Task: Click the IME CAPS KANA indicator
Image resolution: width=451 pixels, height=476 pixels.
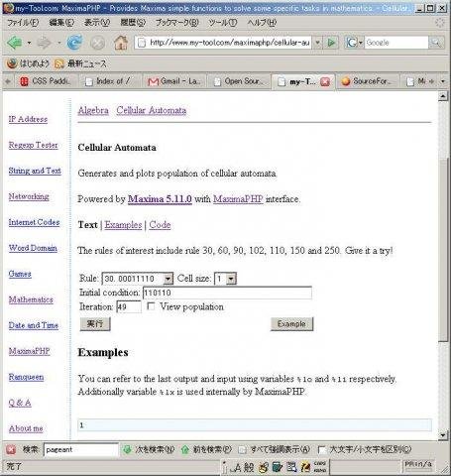Action: [320, 467]
